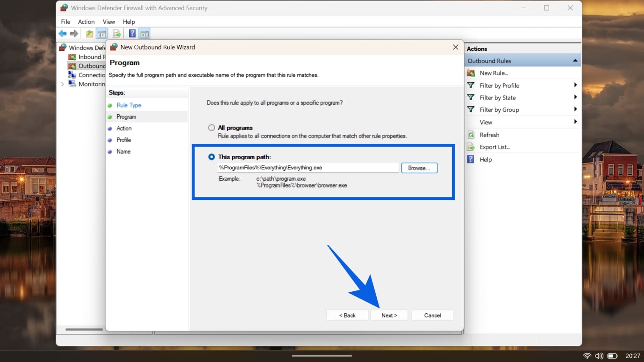644x362 pixels.
Task: Click the Refresh icon in Actions pane
Action: pos(471,135)
